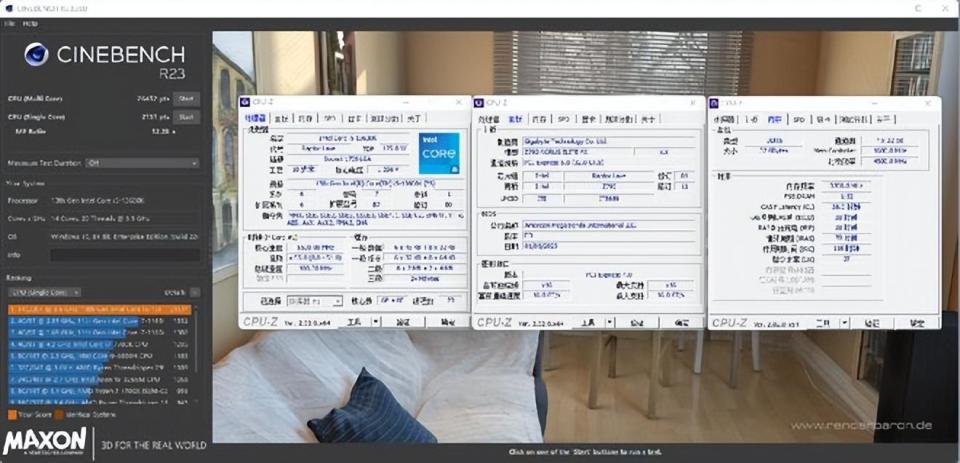This screenshot has width=960, height=463.
Task: Click the MAXON logo at bottom left
Action: pyautogui.click(x=43, y=442)
